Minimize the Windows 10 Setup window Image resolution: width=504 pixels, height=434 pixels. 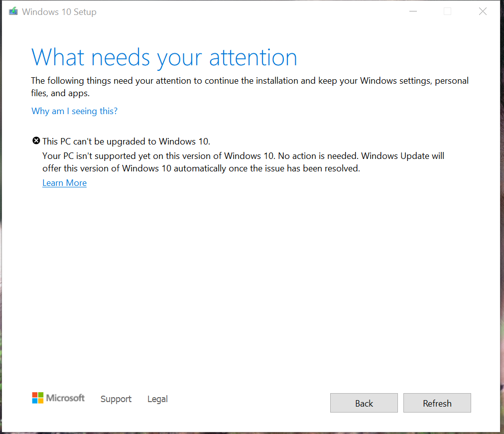pos(413,11)
